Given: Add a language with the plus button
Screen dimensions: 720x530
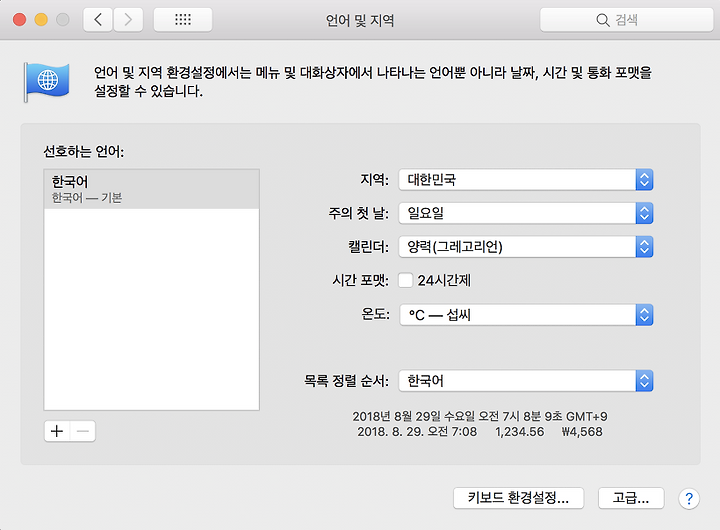Looking at the screenshot, I should pyautogui.click(x=57, y=431).
